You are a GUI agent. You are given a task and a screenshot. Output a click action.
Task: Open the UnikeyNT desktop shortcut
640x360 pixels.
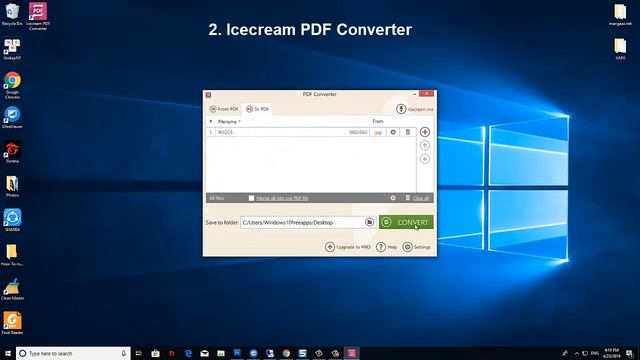tap(12, 49)
